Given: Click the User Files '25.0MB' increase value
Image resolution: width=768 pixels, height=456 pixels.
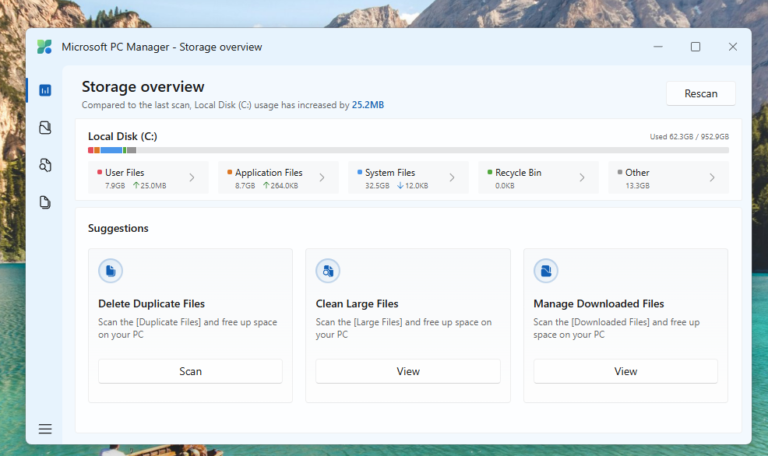Looking at the screenshot, I should pos(153,186).
